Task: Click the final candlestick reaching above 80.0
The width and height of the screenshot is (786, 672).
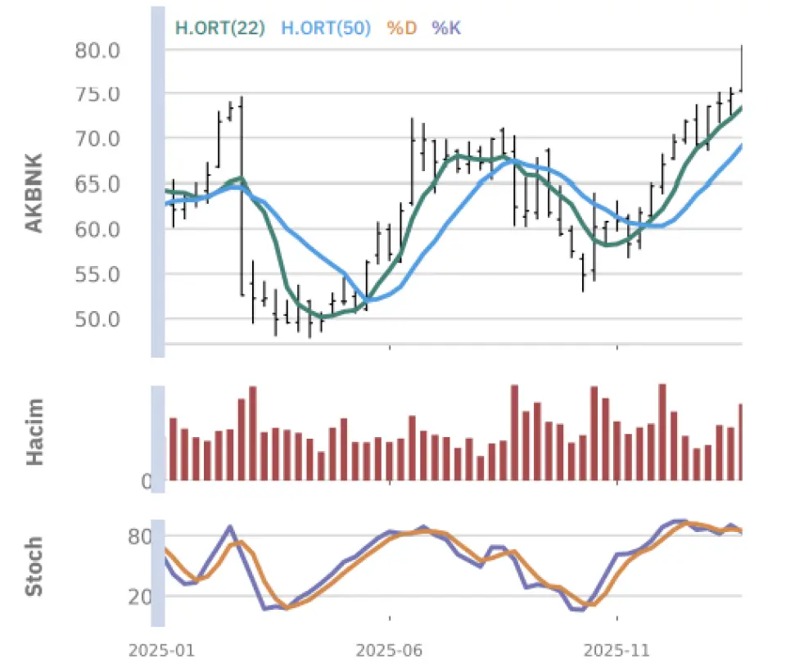Action: click(x=741, y=70)
